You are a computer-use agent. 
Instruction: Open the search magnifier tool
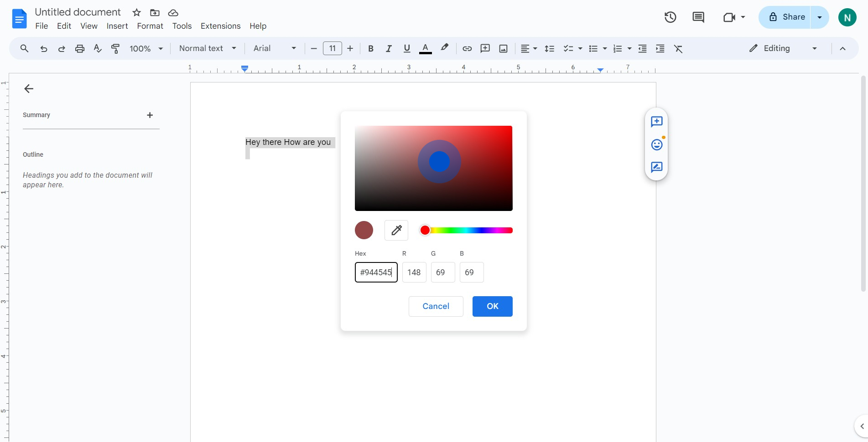coord(25,48)
